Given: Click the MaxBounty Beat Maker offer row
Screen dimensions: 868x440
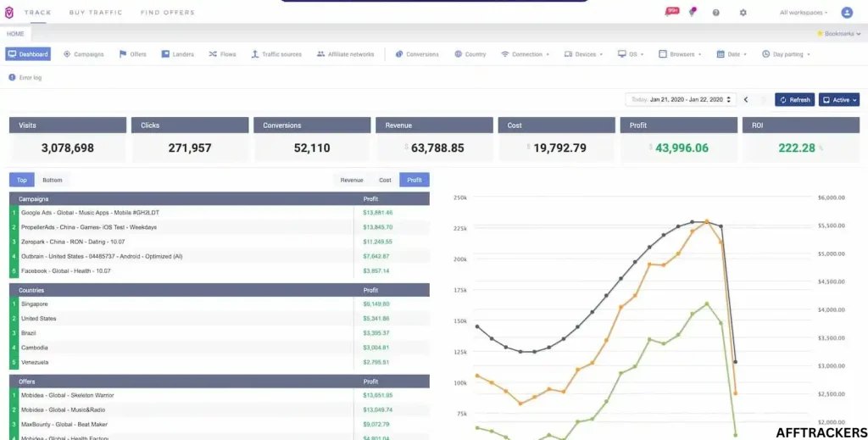Looking at the screenshot, I should pos(220,425).
